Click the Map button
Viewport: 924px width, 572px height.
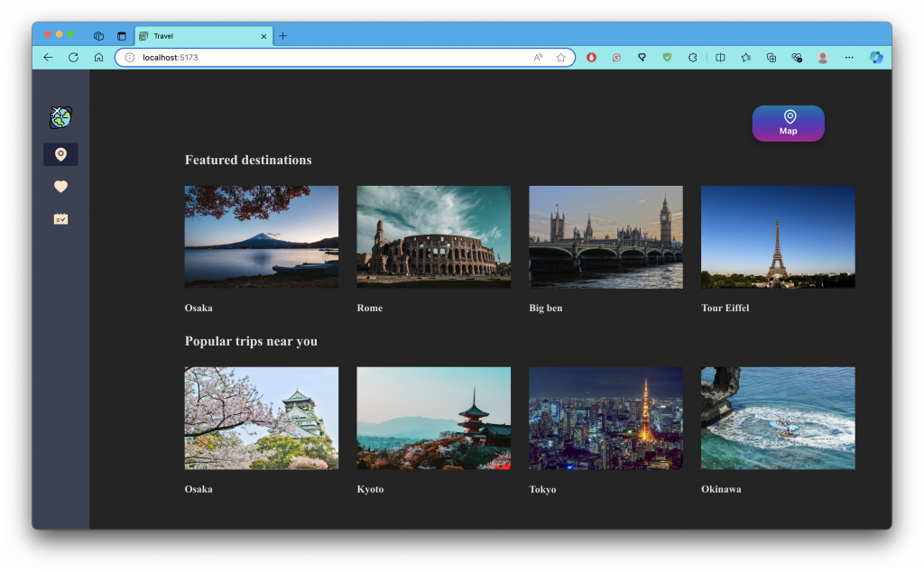[x=788, y=123]
